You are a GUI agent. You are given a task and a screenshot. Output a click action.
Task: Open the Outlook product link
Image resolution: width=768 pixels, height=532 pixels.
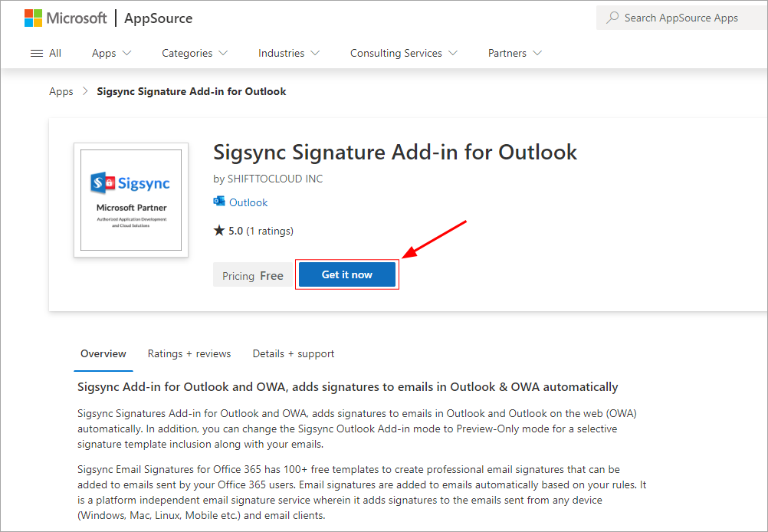coord(248,202)
